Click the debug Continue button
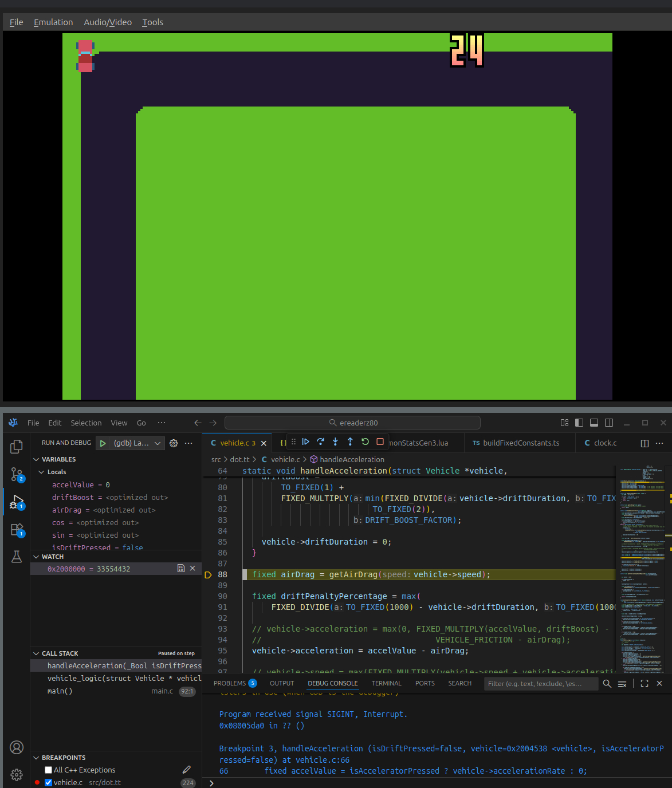 coord(306,442)
